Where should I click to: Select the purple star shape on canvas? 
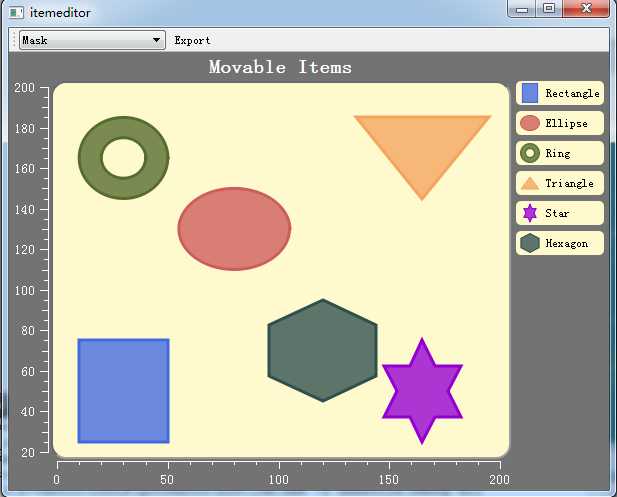(x=422, y=392)
